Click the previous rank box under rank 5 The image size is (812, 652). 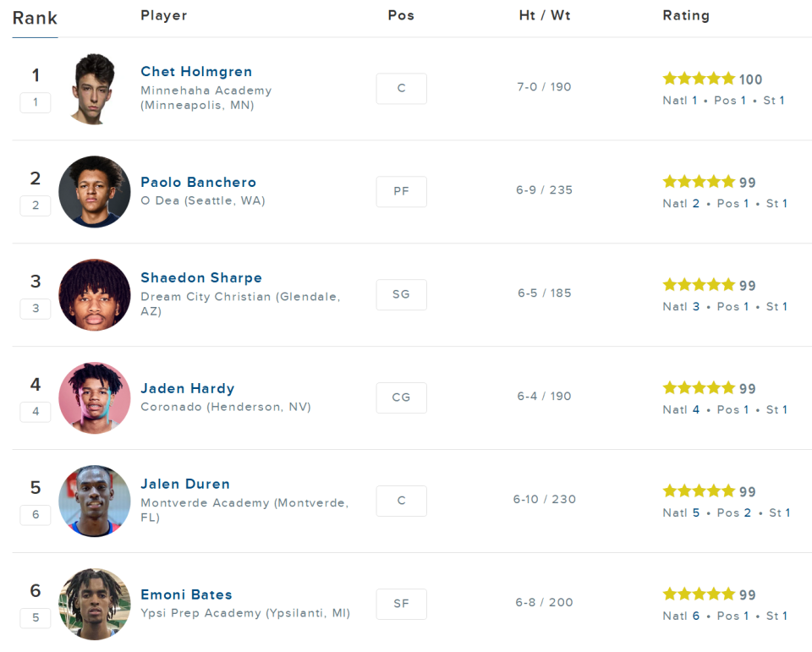tap(36, 515)
